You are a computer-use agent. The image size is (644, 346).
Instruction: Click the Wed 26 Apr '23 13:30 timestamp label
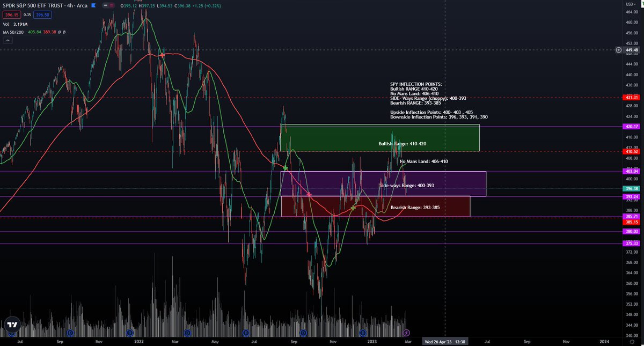[x=447, y=342]
